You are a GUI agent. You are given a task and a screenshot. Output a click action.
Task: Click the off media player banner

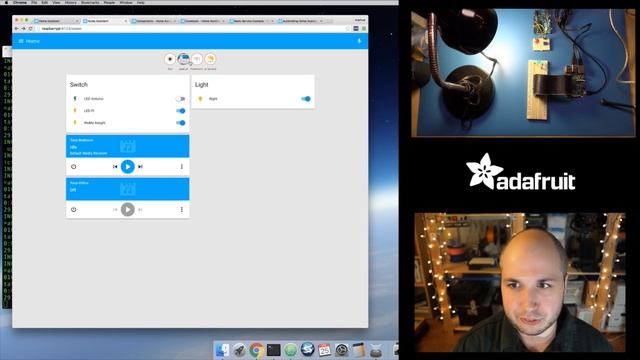click(x=128, y=189)
